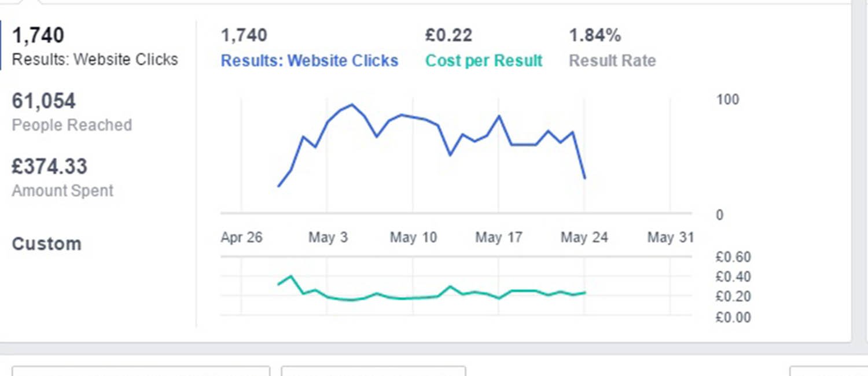
Task: Click the green Cost per Result legend
Action: (x=484, y=61)
